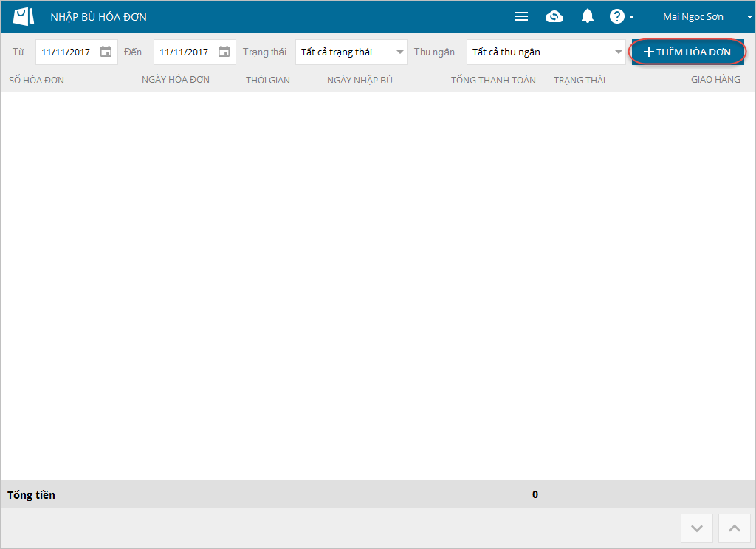Open the Đến date calendar picker
Image resolution: width=756 pixels, height=549 pixels.
click(224, 52)
